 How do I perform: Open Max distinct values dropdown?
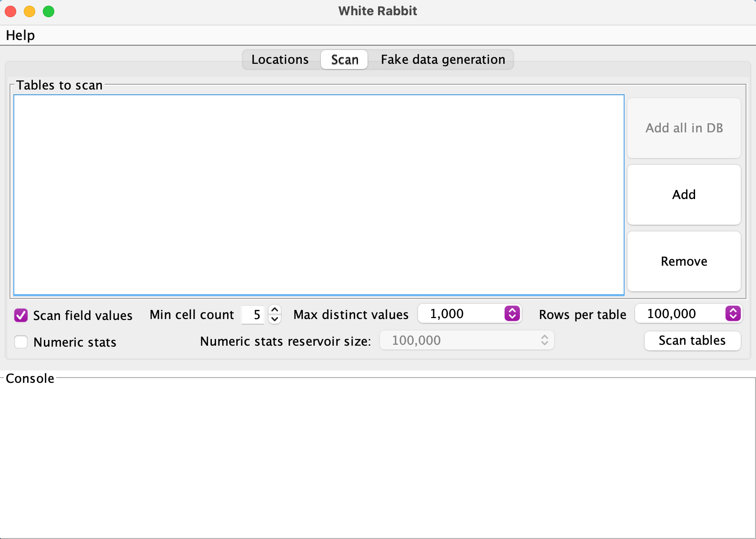[x=470, y=314]
